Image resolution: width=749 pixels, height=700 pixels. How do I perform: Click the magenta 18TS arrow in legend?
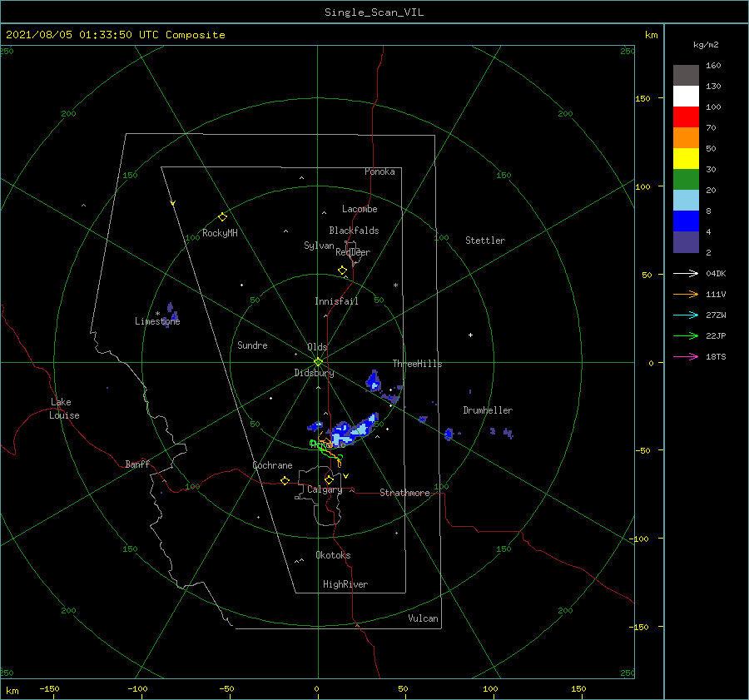click(x=686, y=356)
